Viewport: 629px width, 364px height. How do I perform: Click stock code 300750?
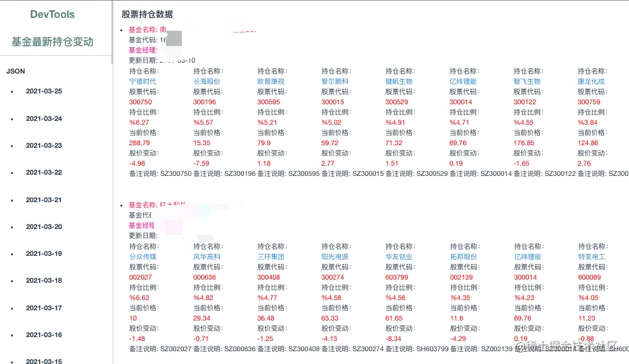(x=140, y=102)
